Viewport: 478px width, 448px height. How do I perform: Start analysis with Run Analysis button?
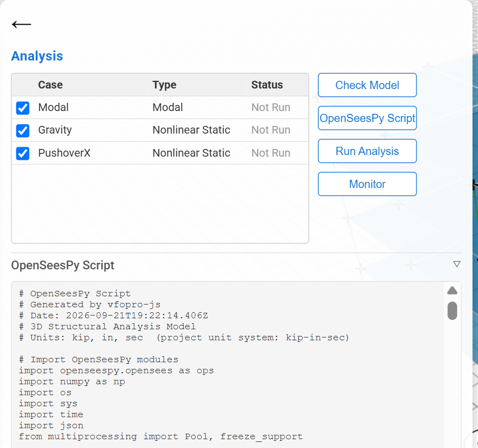(367, 151)
